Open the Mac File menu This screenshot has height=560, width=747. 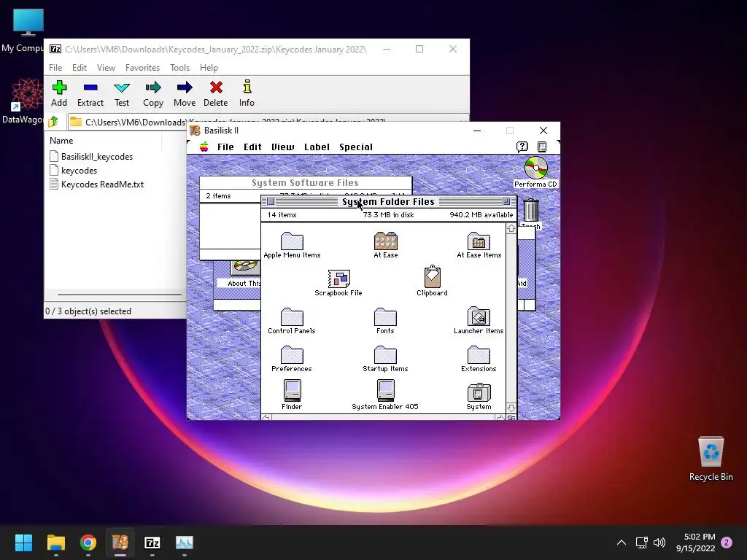225,147
